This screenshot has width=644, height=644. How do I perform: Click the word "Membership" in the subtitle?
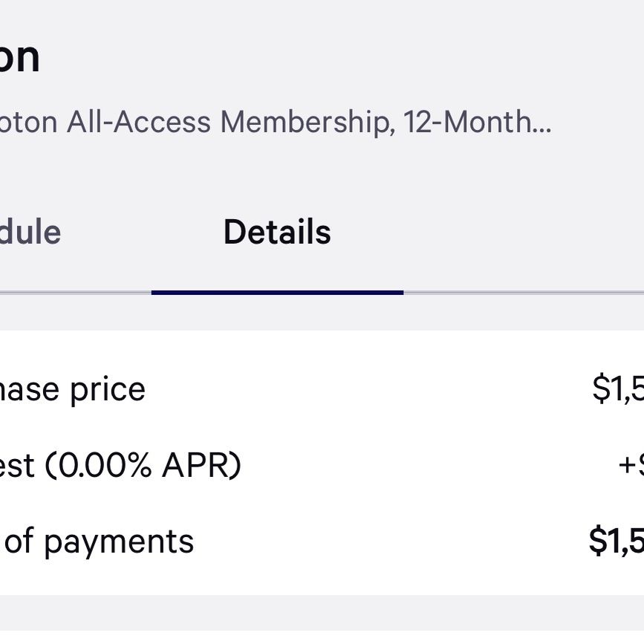(308, 123)
